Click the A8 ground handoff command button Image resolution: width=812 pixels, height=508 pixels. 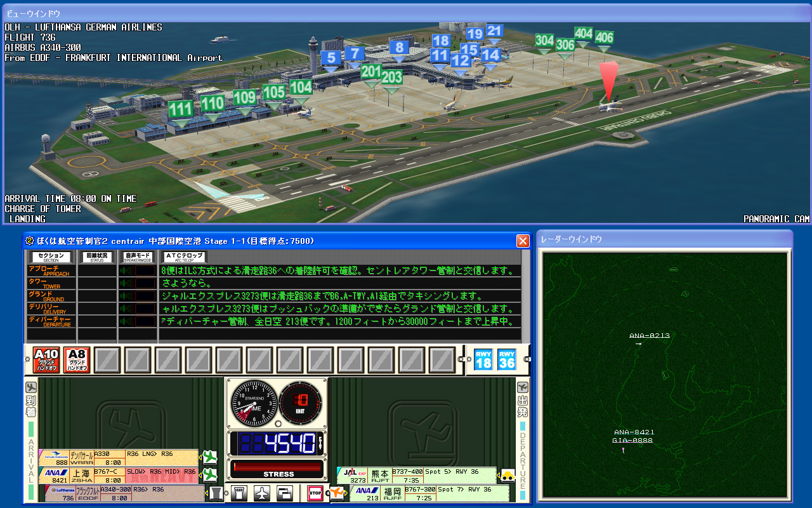pyautogui.click(x=77, y=360)
